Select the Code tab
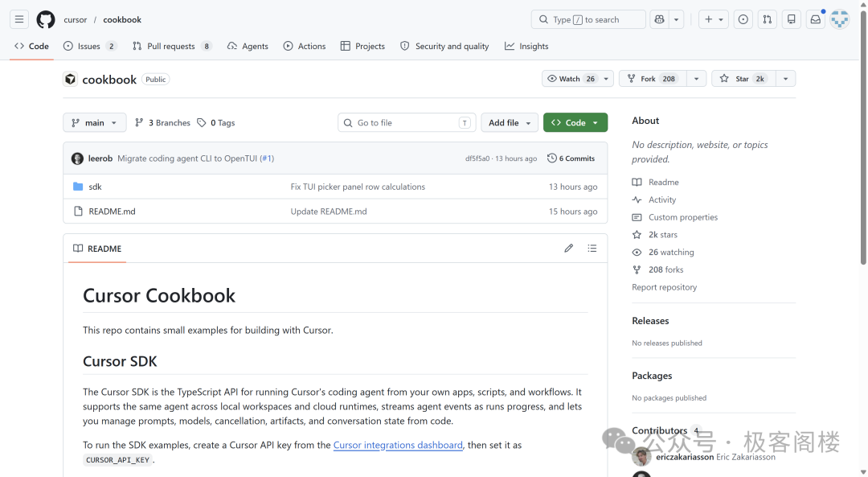 (31, 46)
